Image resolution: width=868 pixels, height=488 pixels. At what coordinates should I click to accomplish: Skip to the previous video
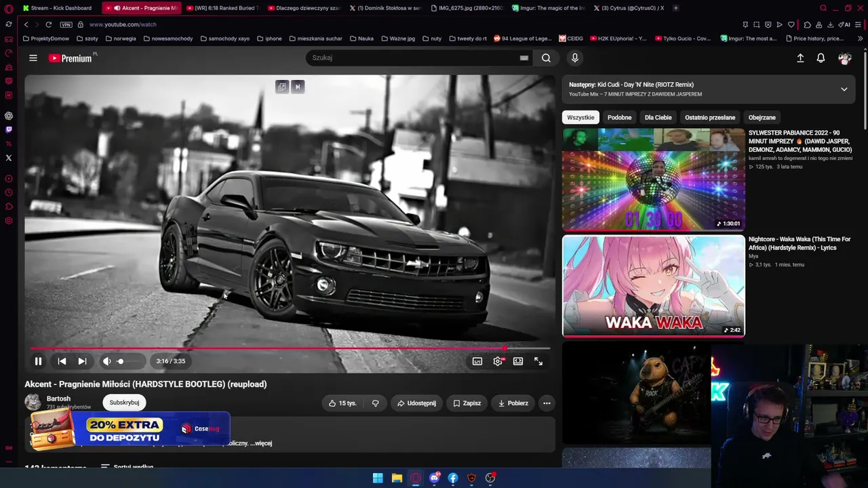[x=62, y=361]
